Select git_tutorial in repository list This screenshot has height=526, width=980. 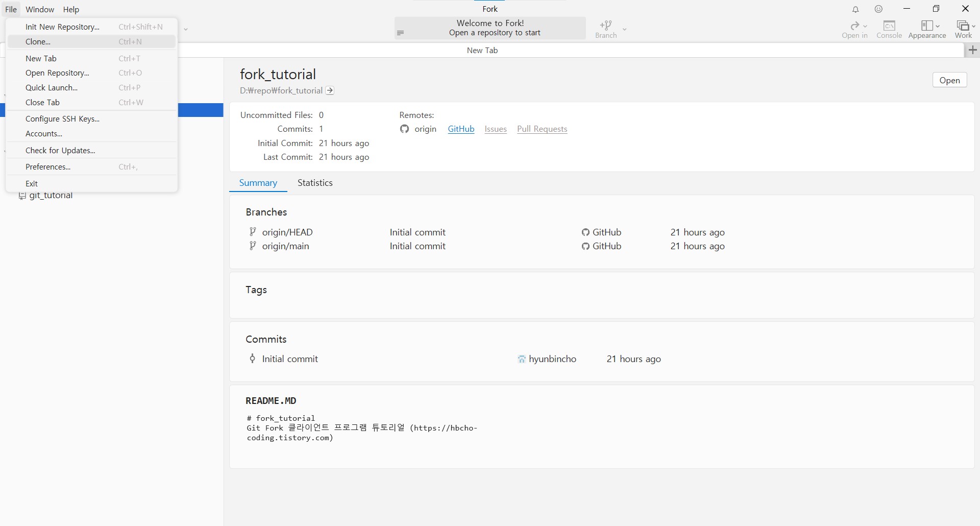click(51, 196)
